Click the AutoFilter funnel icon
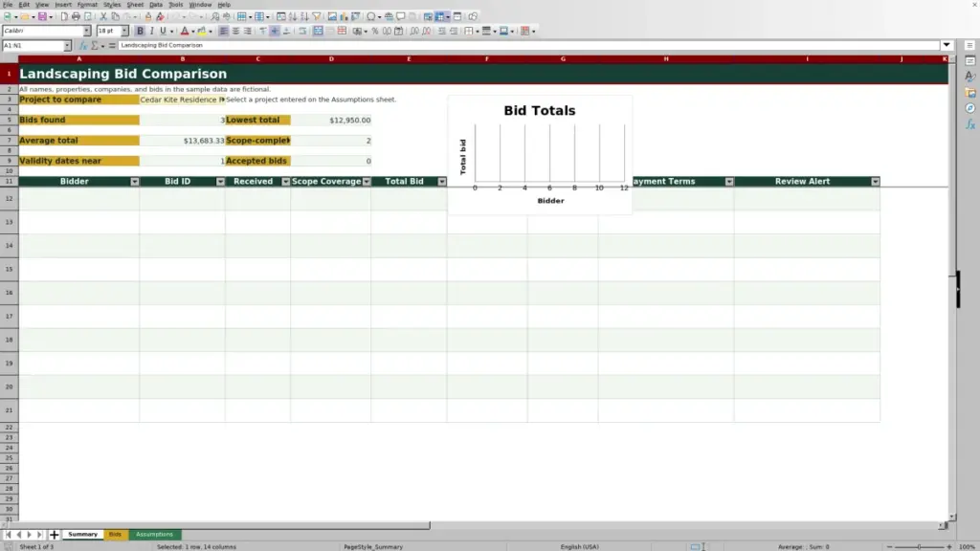This screenshot has width=980, height=551. [316, 16]
